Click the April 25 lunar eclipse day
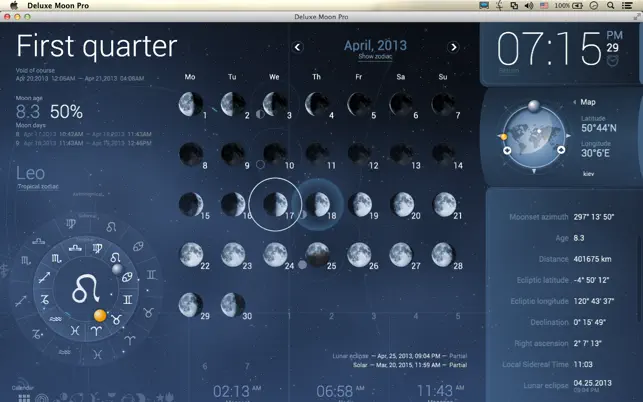Screen dimensions: 643x402 318,254
